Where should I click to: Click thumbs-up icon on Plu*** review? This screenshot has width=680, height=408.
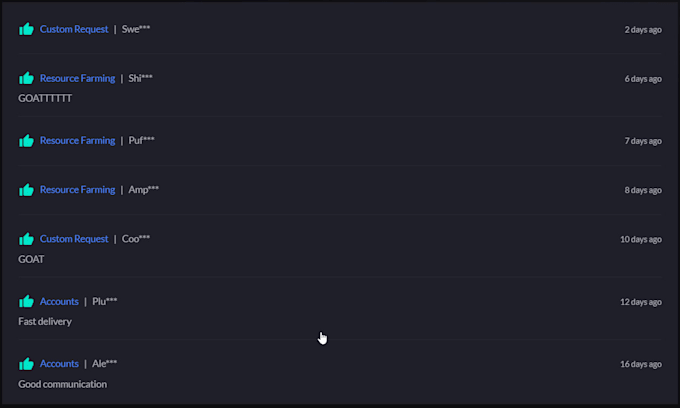[x=26, y=301]
